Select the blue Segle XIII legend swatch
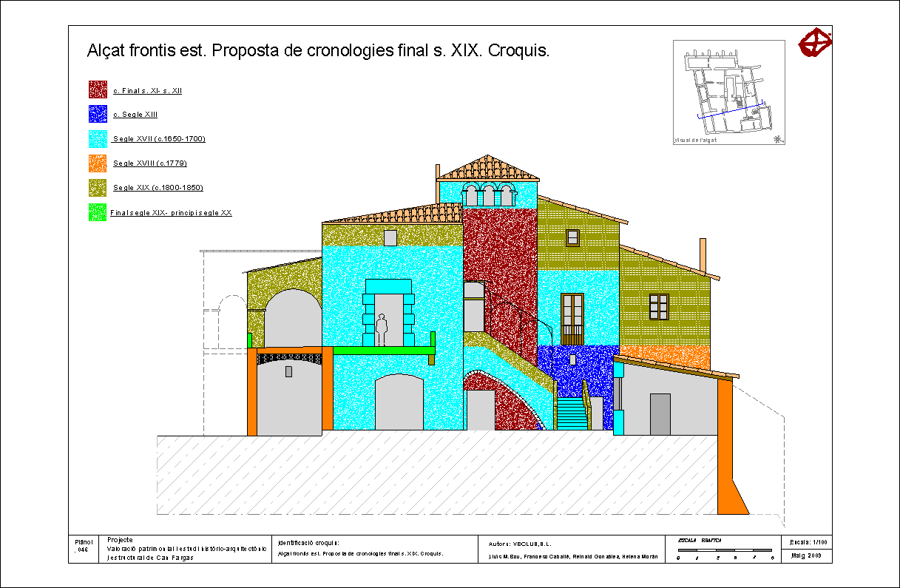This screenshot has height=588, width=900. click(x=98, y=115)
